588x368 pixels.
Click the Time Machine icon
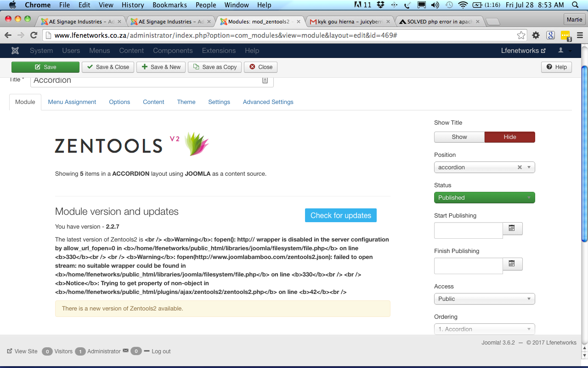point(449,5)
